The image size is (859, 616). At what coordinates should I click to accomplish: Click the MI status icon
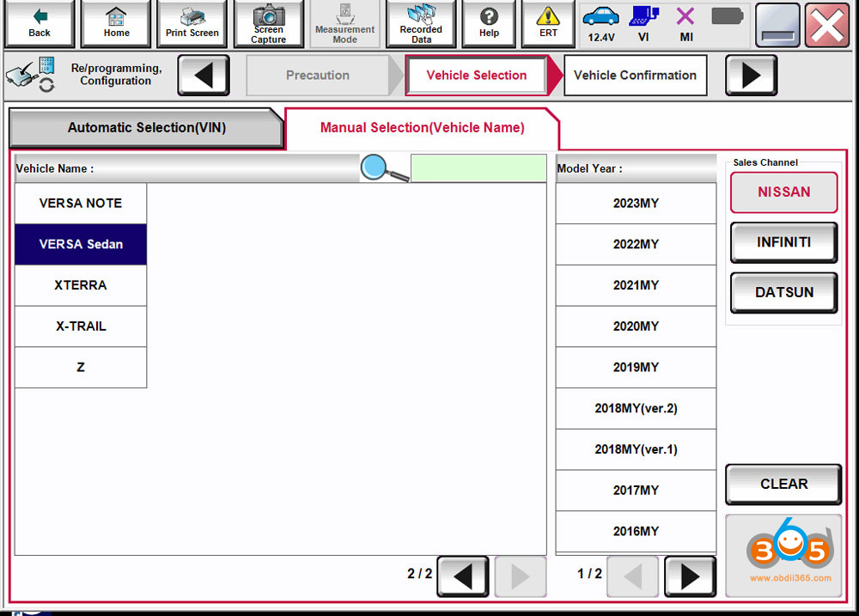685,25
